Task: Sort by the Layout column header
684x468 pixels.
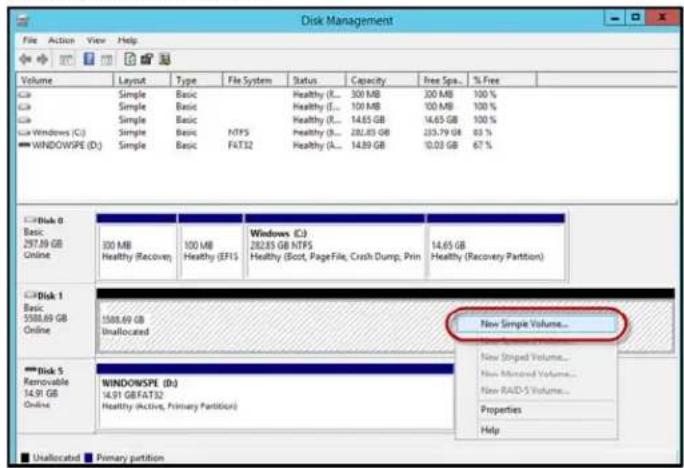Action: pos(142,80)
